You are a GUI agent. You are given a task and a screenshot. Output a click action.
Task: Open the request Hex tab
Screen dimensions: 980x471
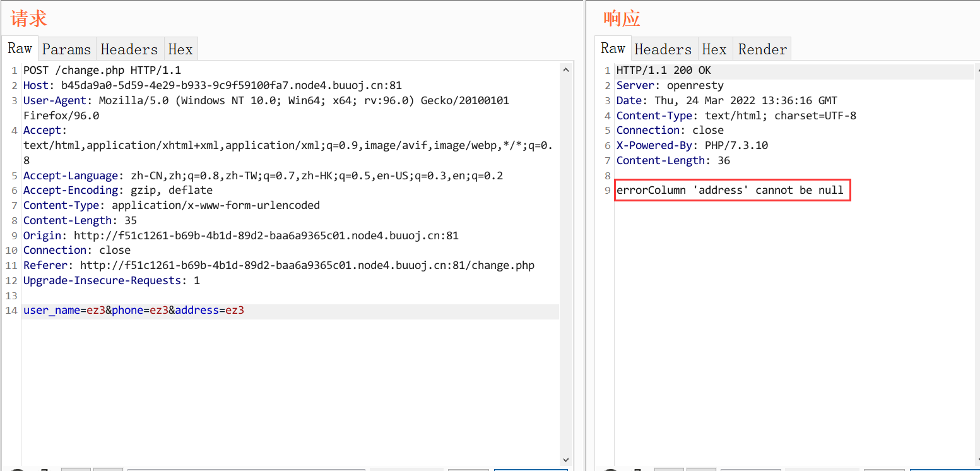(180, 49)
